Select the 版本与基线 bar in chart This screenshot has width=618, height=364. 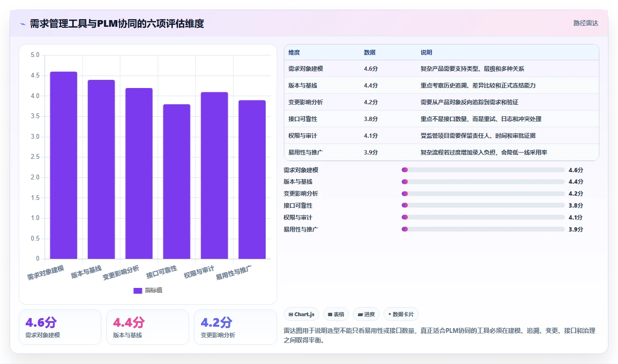(101, 170)
